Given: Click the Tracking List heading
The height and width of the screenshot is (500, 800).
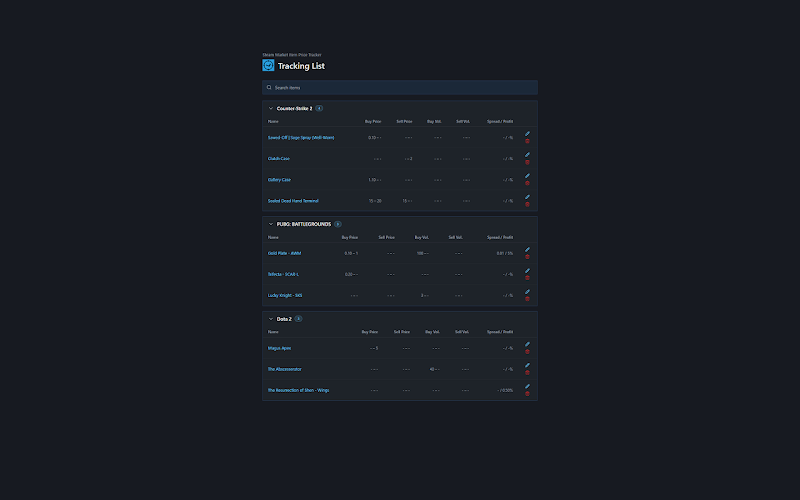Looking at the screenshot, I should tap(301, 66).
